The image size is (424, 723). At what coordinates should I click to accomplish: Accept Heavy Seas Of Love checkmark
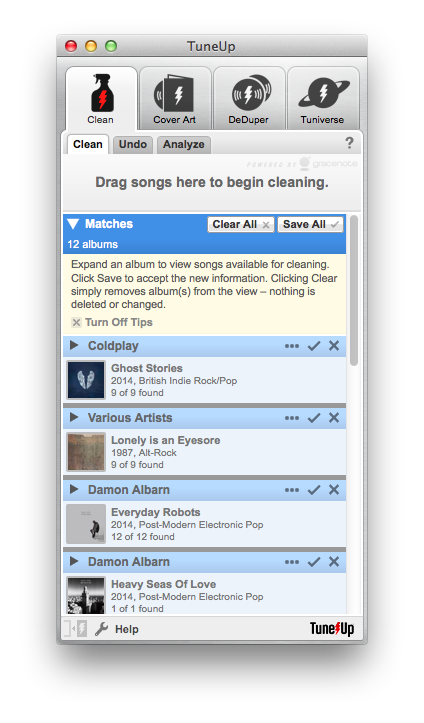(x=314, y=562)
